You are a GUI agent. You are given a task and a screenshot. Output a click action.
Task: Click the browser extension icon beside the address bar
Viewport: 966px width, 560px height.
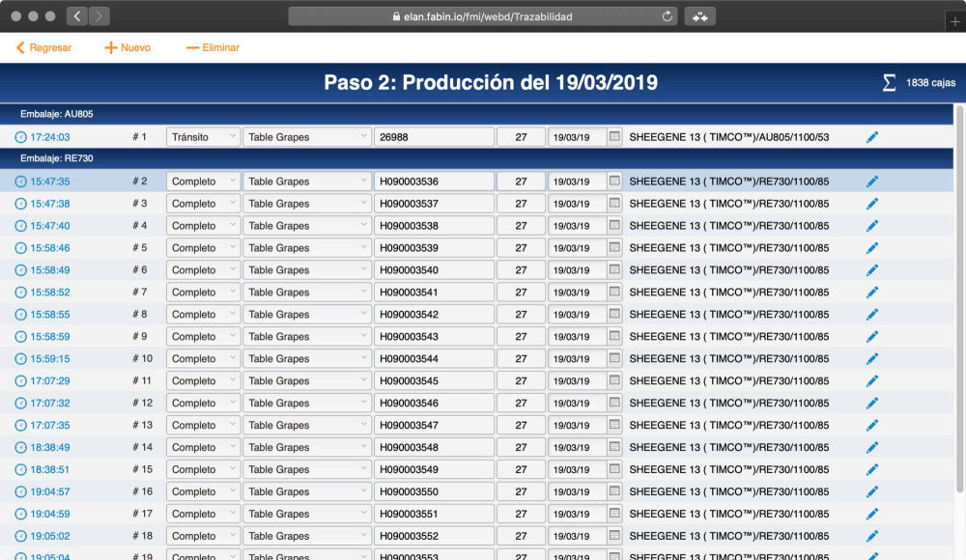pyautogui.click(x=699, y=16)
